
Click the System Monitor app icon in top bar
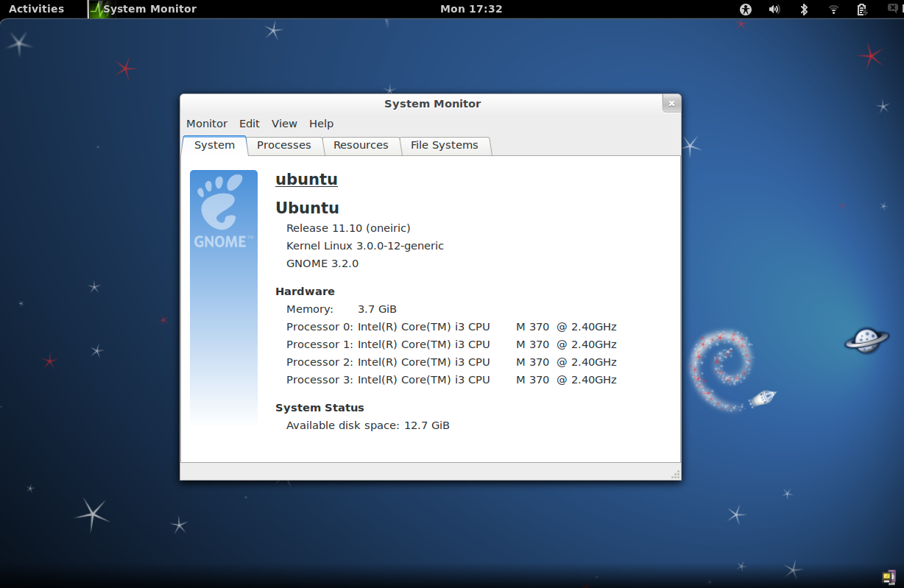click(x=98, y=9)
